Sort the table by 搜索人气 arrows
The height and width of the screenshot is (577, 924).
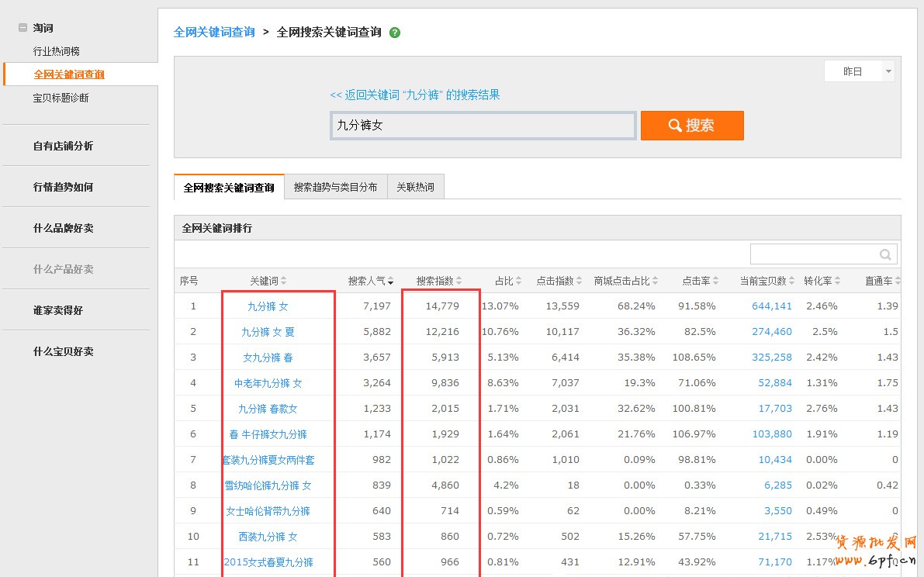[389, 280]
